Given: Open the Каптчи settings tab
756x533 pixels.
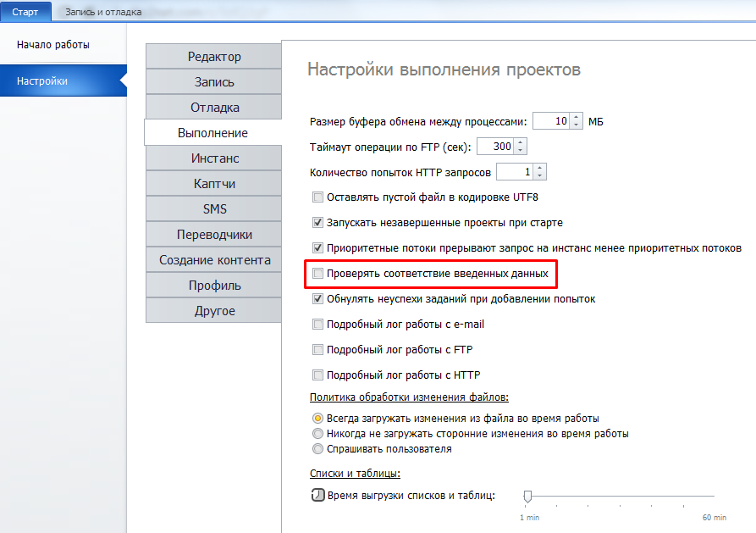Looking at the screenshot, I should click(213, 184).
